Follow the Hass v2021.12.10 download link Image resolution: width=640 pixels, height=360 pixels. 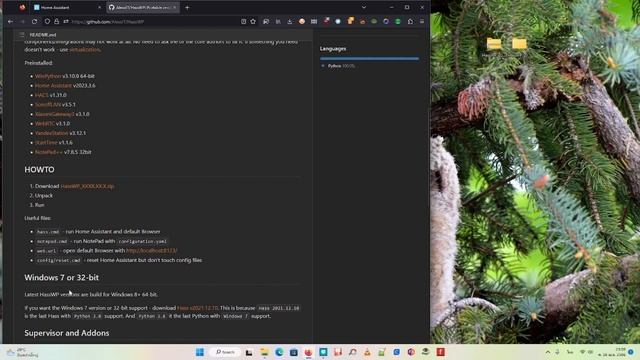198,308
